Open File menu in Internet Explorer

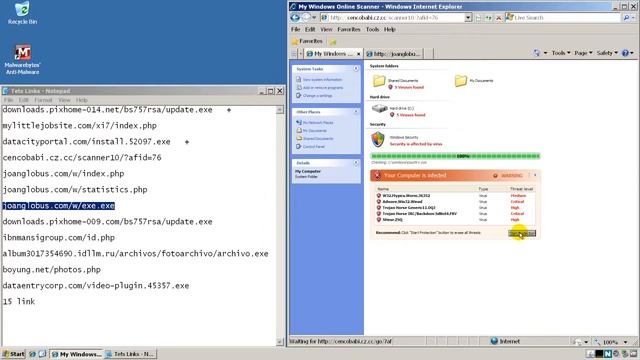296,29
